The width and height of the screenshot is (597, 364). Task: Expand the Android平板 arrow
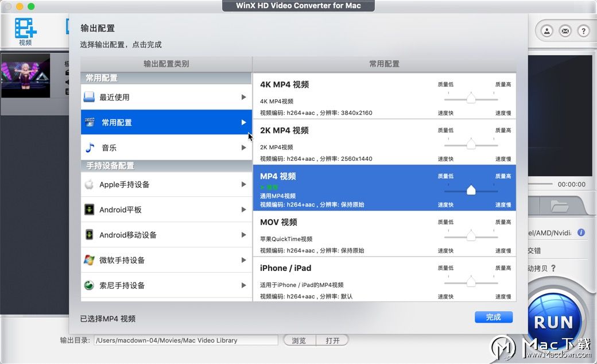coord(243,210)
